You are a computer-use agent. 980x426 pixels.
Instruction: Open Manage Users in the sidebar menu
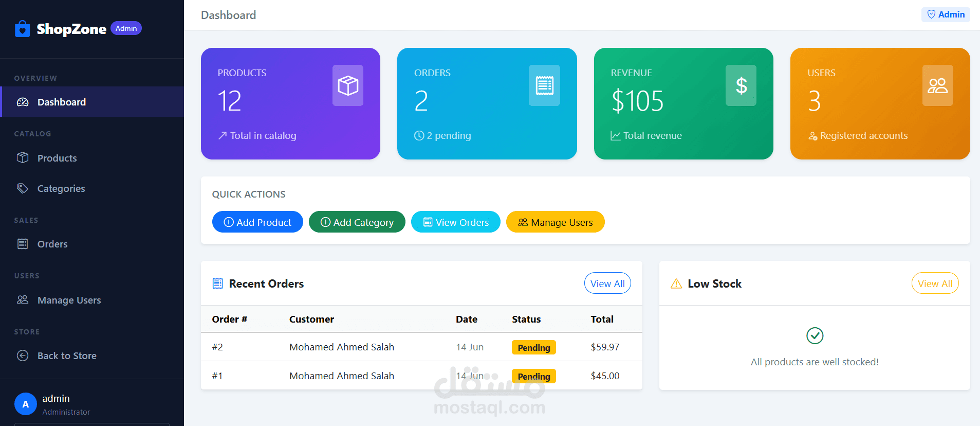[92, 300]
